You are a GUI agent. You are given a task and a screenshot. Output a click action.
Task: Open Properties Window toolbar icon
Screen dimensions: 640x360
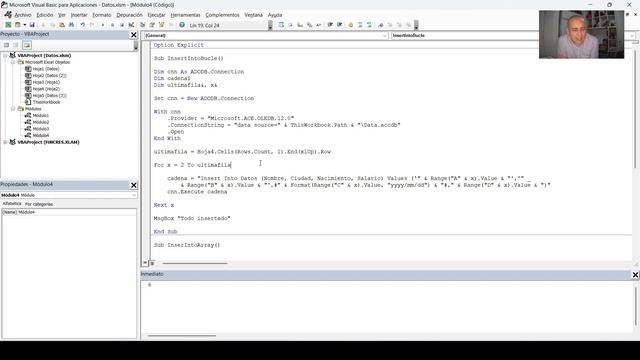[152, 25]
